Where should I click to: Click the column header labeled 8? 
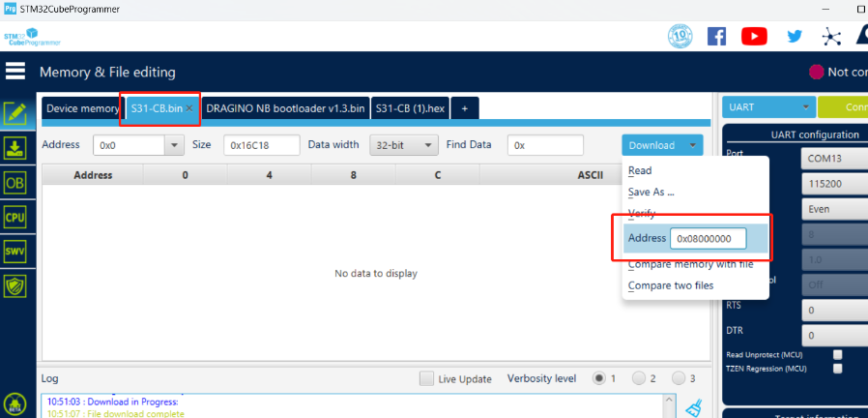pos(353,175)
